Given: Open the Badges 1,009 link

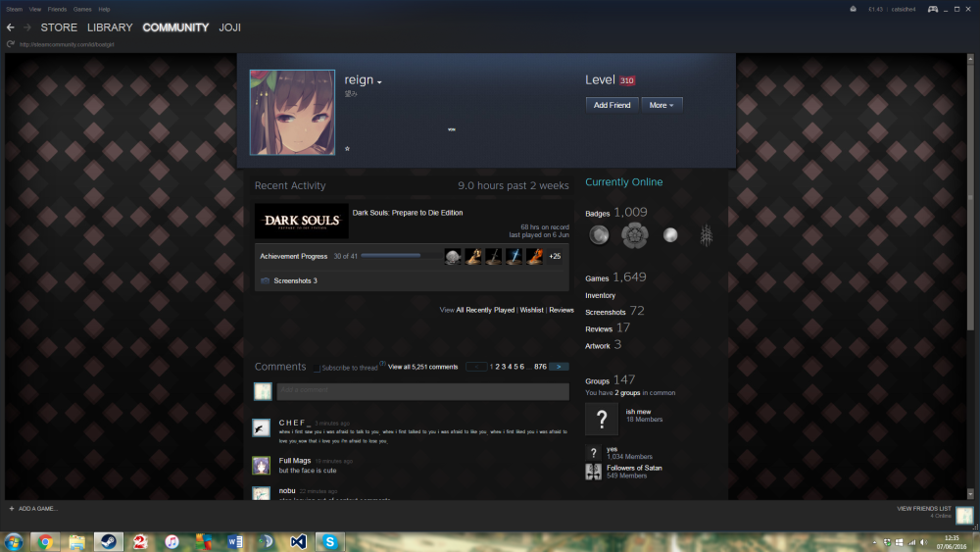Looking at the screenshot, I should [x=616, y=213].
